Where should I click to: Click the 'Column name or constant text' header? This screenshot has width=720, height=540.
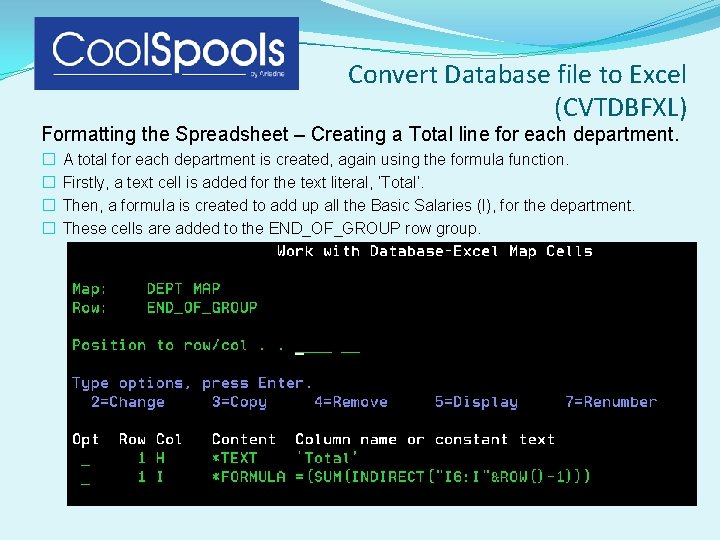point(425,439)
